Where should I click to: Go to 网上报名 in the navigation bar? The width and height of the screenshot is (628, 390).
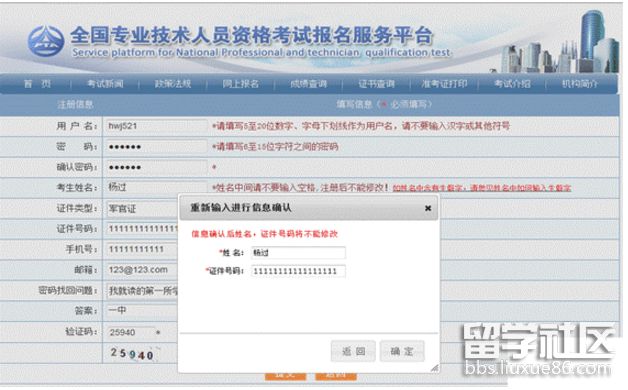tap(241, 84)
